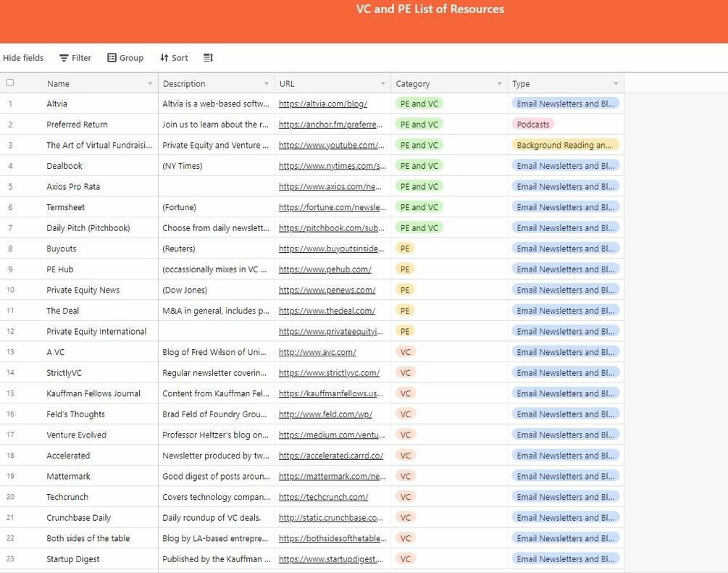This screenshot has height=573, width=728.
Task: Open the buyoutsinsider link
Action: [x=332, y=248]
